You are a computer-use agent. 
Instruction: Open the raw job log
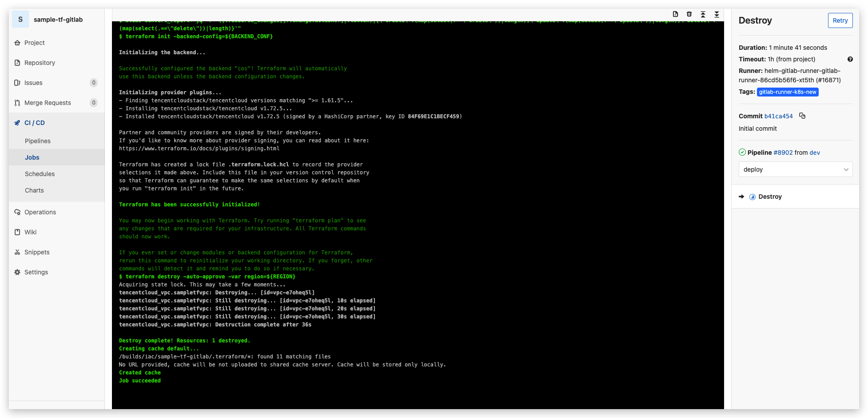[675, 14]
